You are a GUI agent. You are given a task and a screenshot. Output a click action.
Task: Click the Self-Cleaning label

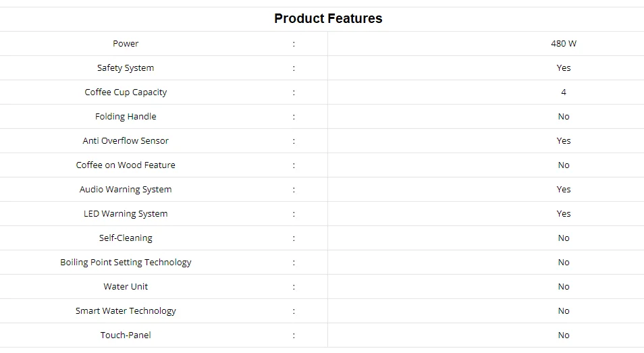126,238
